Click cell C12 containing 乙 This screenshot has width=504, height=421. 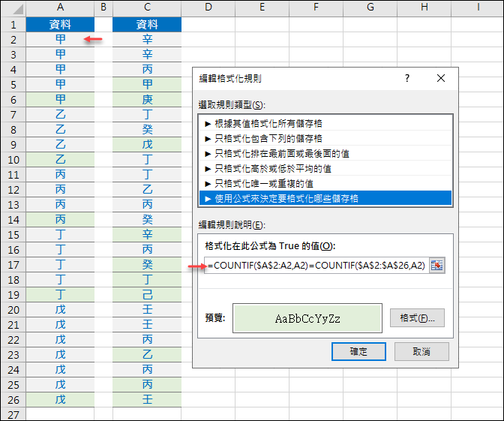pyautogui.click(x=147, y=190)
